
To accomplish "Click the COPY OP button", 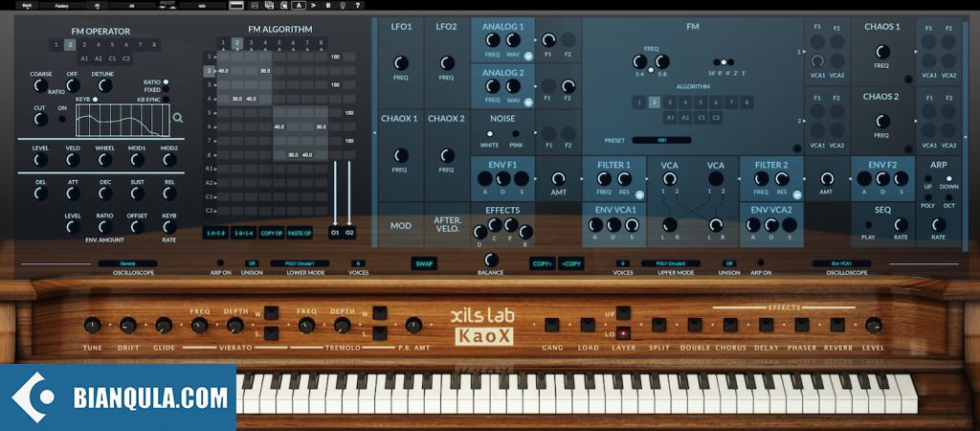I will point(271,232).
